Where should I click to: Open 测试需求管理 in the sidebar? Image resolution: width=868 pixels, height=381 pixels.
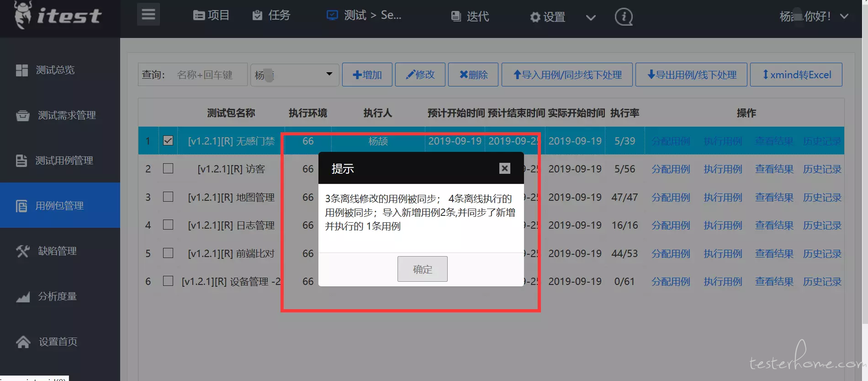(x=60, y=115)
